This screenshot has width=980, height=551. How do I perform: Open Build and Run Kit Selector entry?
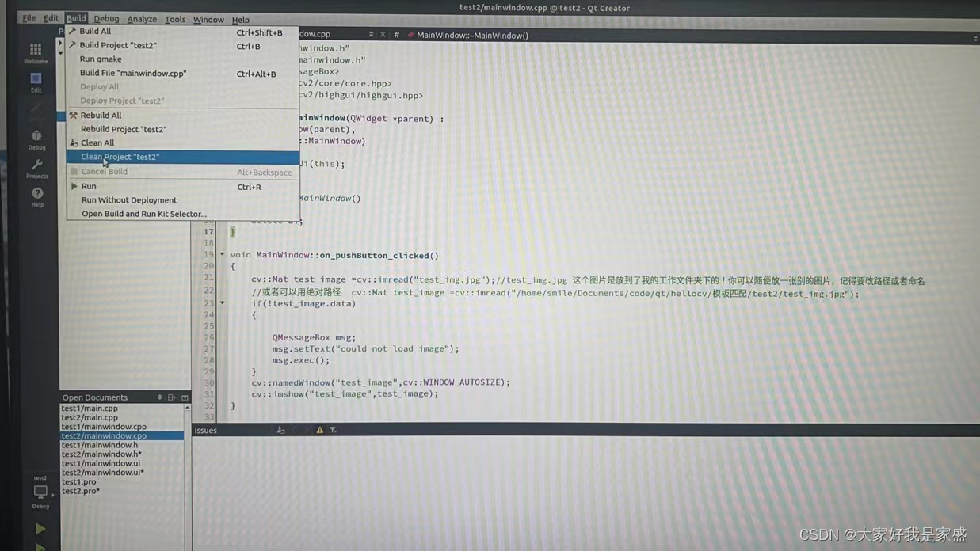click(182, 214)
